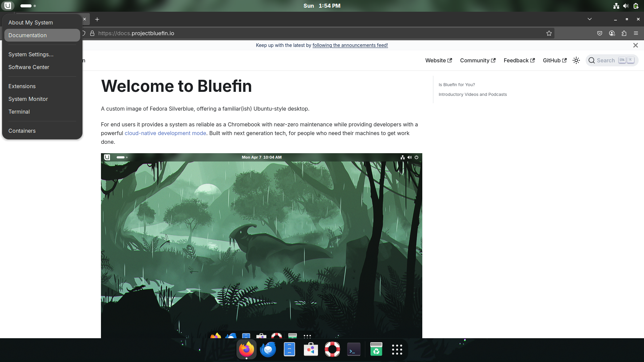Select Documentation in the logo menu
644x362 pixels.
42,35
